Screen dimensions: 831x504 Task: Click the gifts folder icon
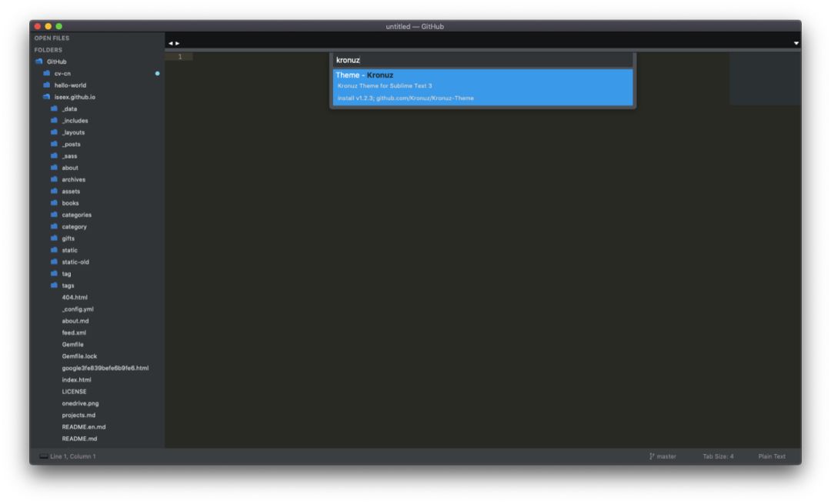click(x=54, y=238)
